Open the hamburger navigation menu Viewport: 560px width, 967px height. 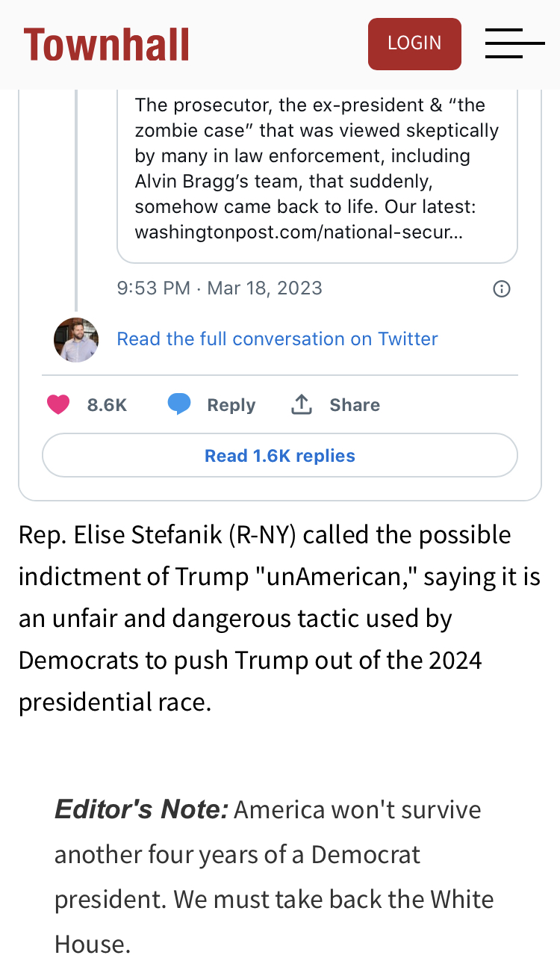[514, 44]
